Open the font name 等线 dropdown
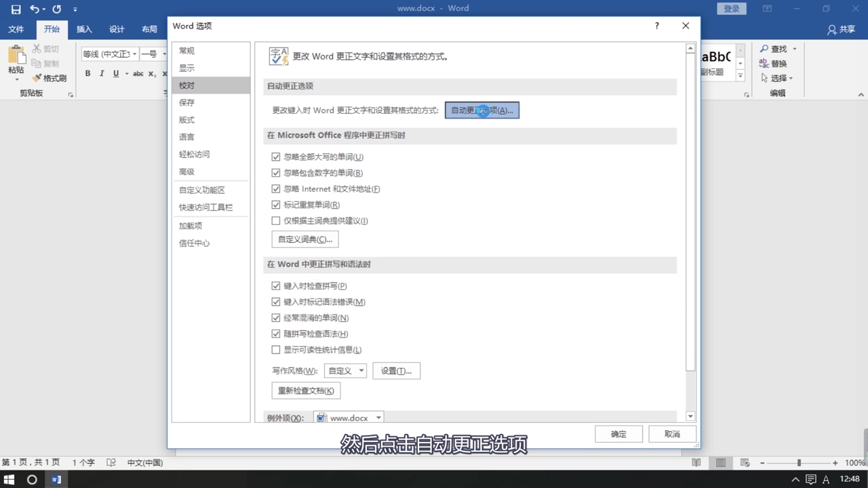Screen dimensions: 868x488 point(134,54)
